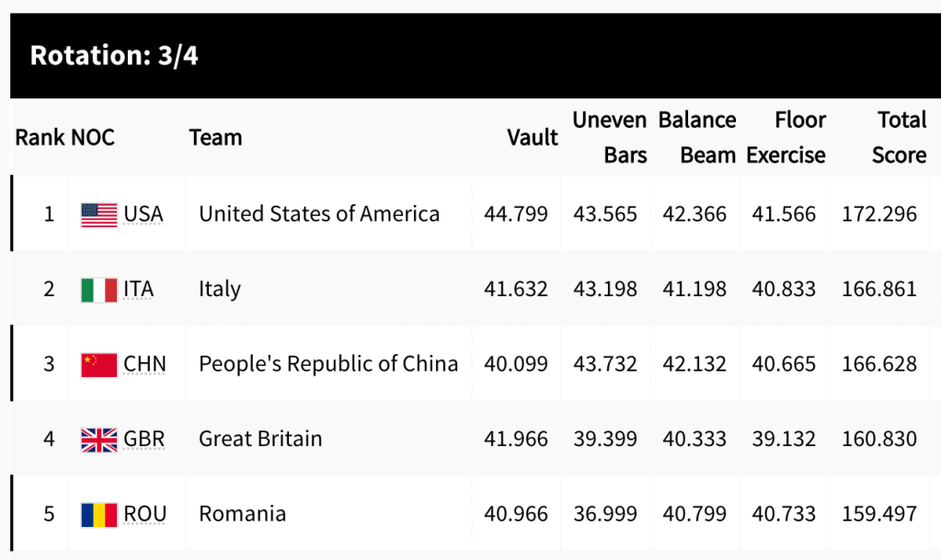Click the Italy flag icon
Screen dimensions: 941x560
coord(98,290)
